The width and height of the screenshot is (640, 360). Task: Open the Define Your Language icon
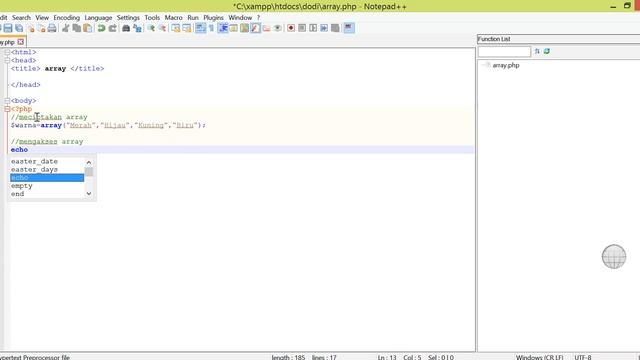click(x=233, y=28)
